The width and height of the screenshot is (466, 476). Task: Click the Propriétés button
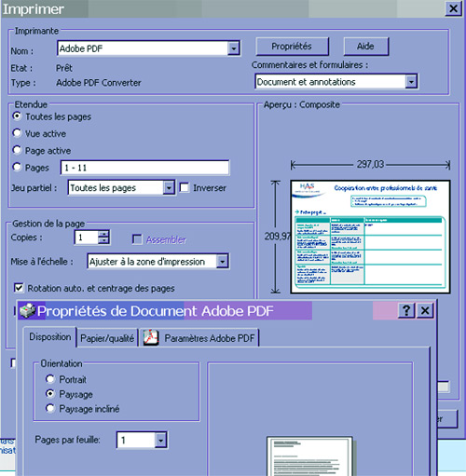tap(292, 47)
